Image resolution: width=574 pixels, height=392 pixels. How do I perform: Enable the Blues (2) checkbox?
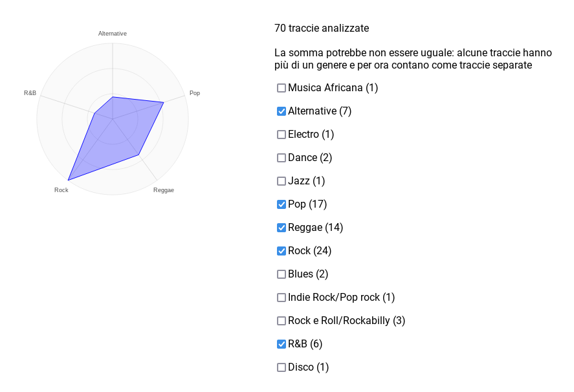pos(281,274)
